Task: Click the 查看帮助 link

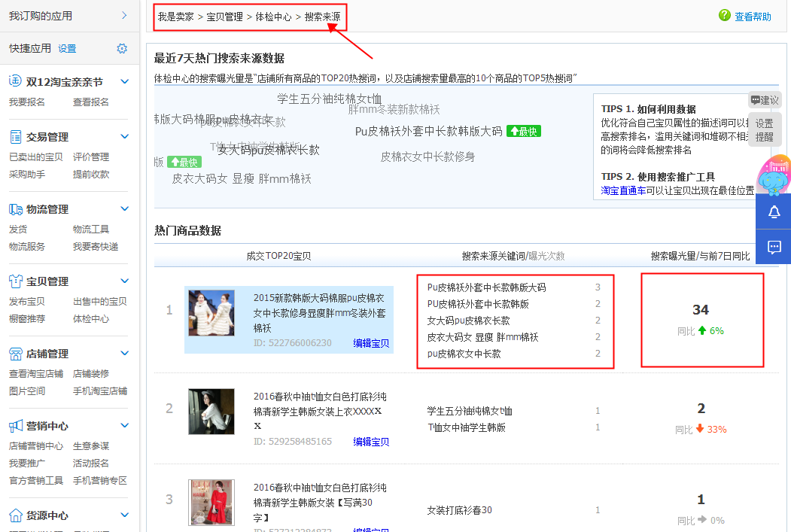Action: tap(753, 17)
